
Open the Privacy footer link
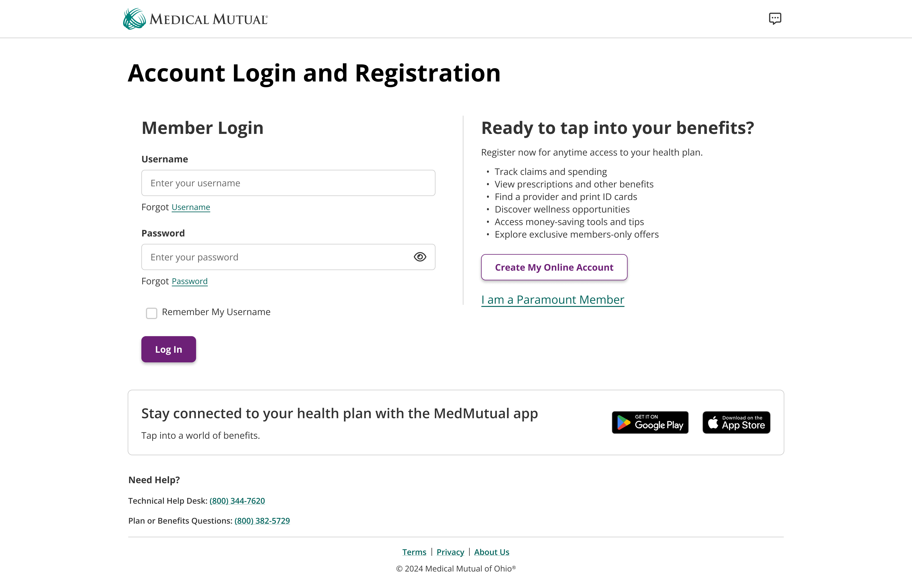point(450,552)
